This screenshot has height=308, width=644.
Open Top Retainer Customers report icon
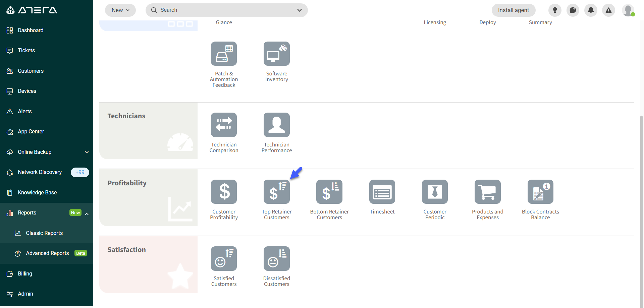[276, 192]
